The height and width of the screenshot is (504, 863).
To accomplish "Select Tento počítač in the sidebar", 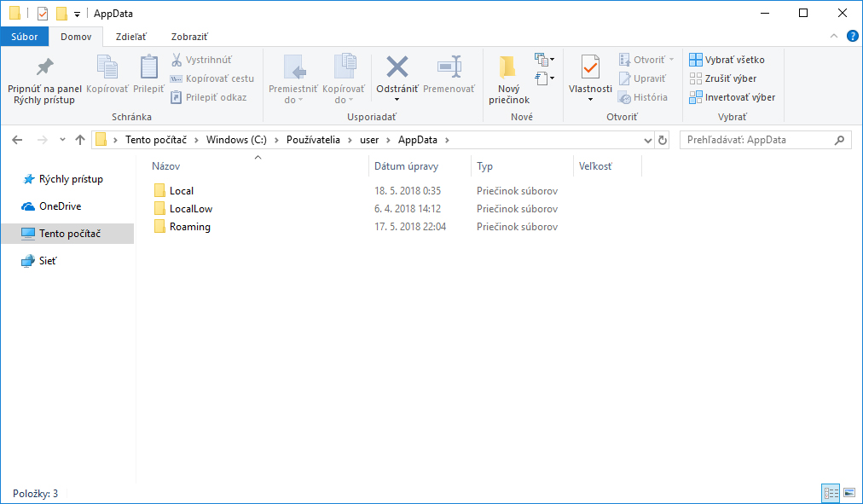I will [x=67, y=234].
